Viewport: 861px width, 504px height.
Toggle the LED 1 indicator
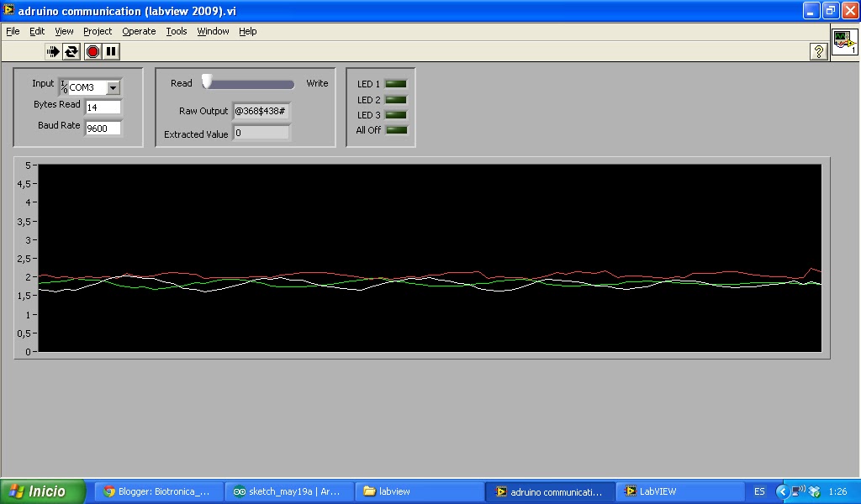396,84
